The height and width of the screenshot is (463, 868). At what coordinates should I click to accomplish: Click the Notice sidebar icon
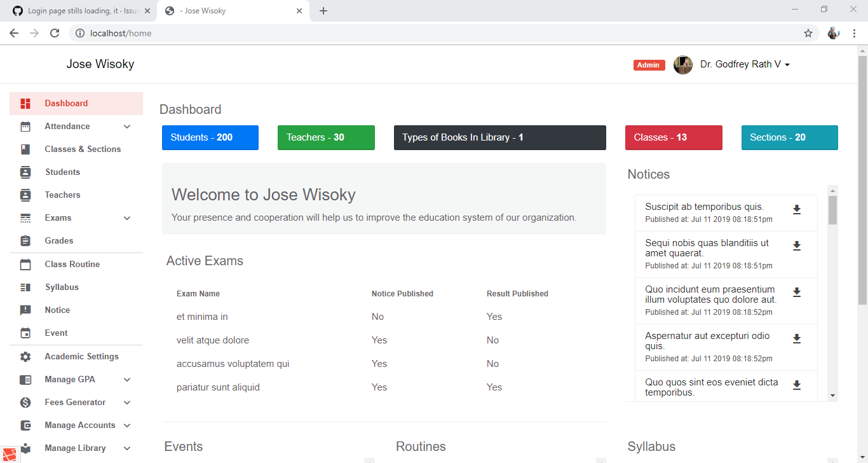pos(25,310)
